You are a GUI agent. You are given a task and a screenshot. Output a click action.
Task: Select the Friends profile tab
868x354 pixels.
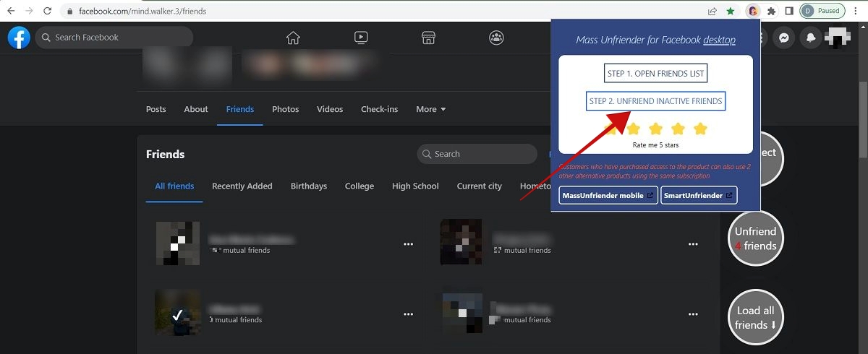click(x=240, y=109)
